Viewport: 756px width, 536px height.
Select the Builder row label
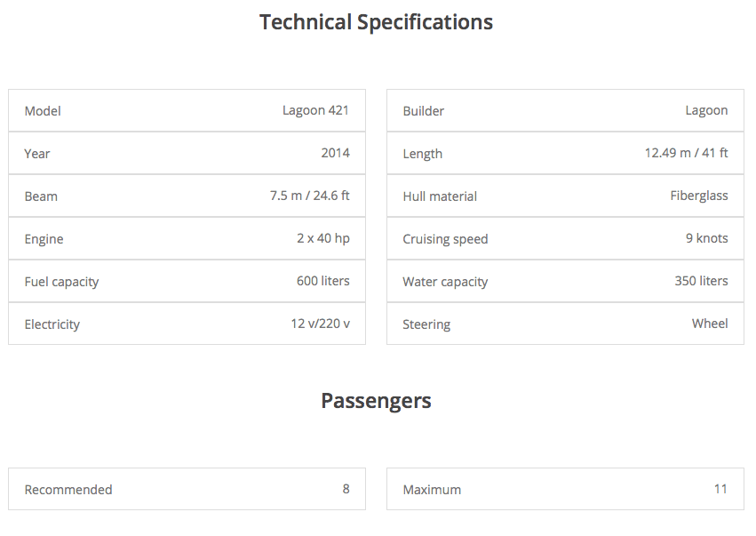click(423, 111)
